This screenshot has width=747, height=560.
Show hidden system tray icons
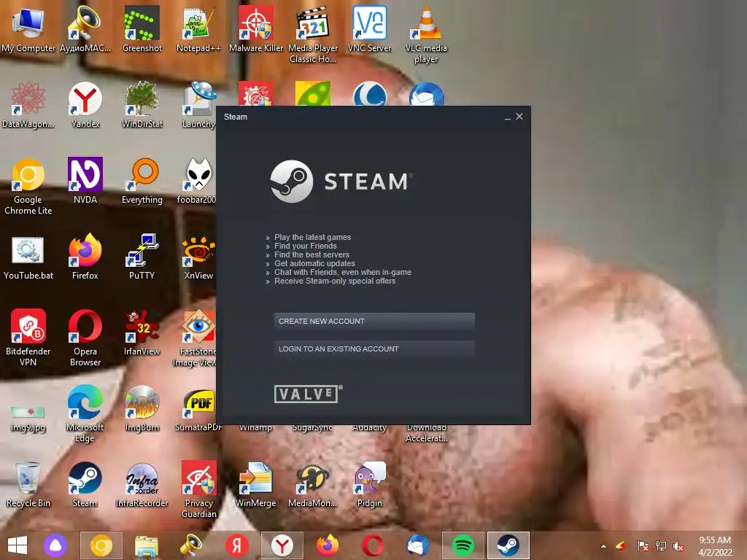tap(603, 546)
